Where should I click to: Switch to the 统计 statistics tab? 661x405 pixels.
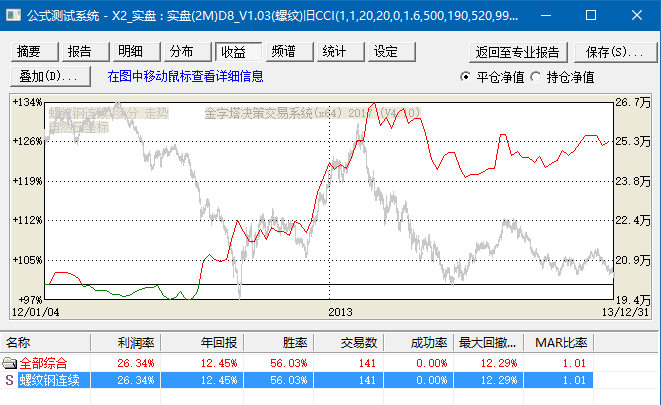341,52
